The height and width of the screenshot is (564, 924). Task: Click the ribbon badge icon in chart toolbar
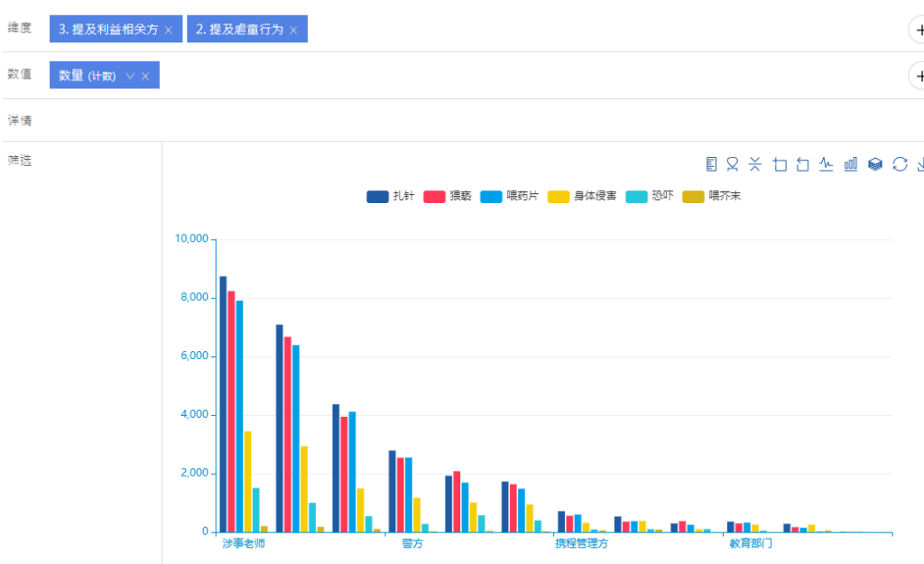point(733,164)
